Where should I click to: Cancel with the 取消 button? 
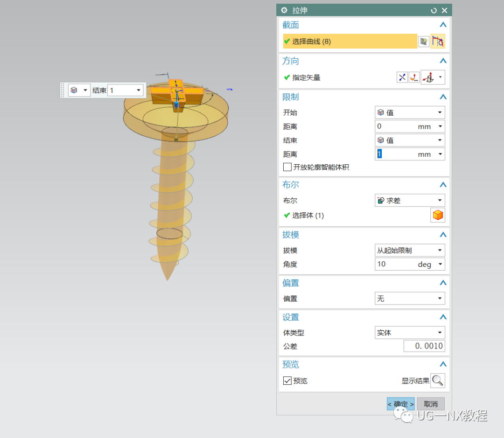click(x=431, y=404)
